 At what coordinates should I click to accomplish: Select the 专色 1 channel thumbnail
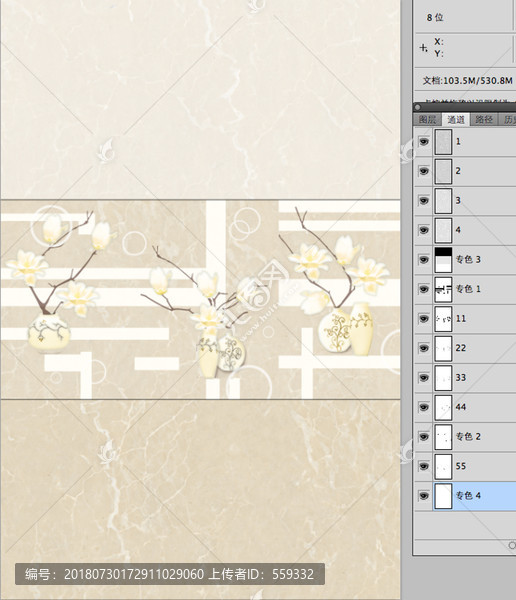click(x=443, y=289)
